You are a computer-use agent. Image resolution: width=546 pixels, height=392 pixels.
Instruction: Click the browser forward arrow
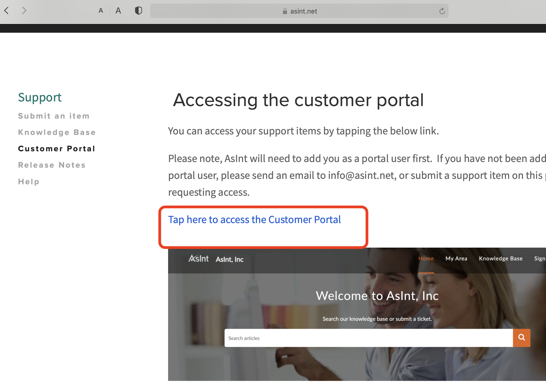pos(24,11)
